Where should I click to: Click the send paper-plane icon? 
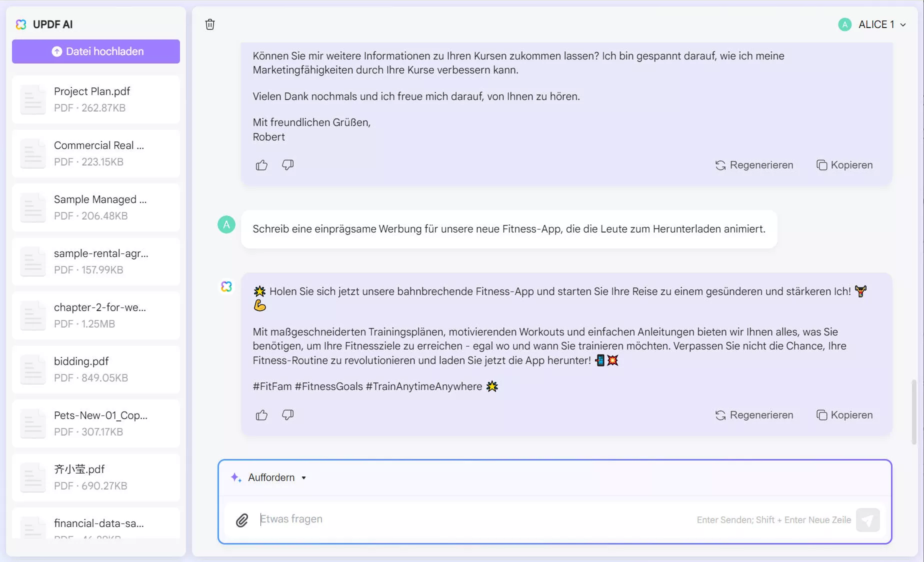pyautogui.click(x=868, y=520)
